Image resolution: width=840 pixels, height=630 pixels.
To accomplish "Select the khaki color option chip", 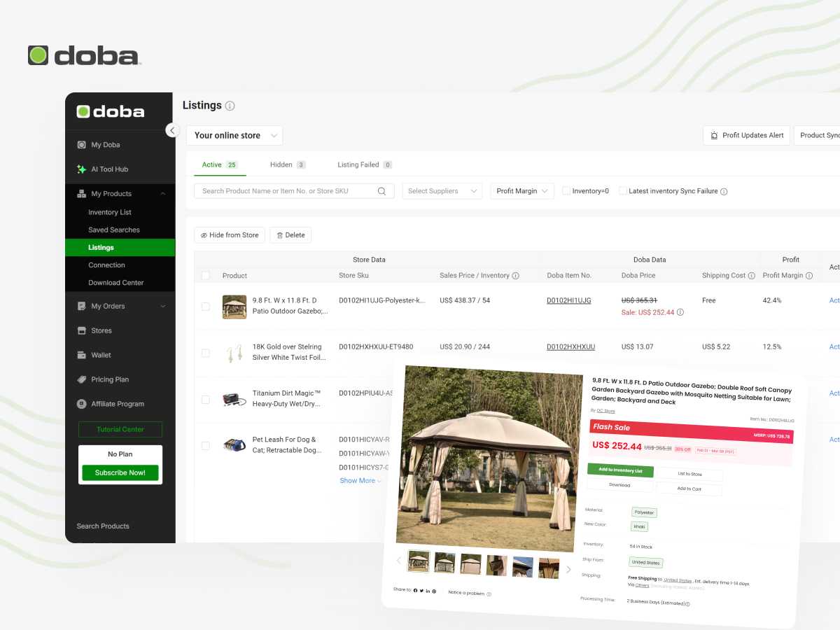I will (x=639, y=526).
